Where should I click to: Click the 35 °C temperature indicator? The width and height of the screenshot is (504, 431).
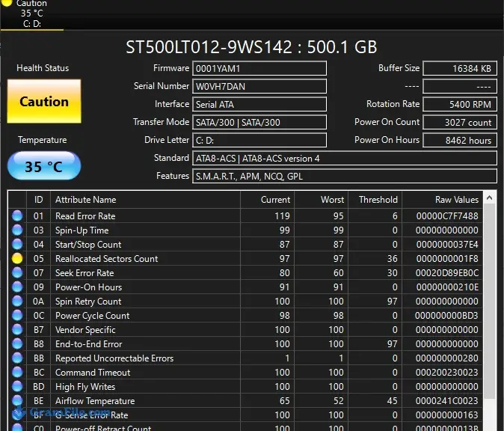point(44,166)
